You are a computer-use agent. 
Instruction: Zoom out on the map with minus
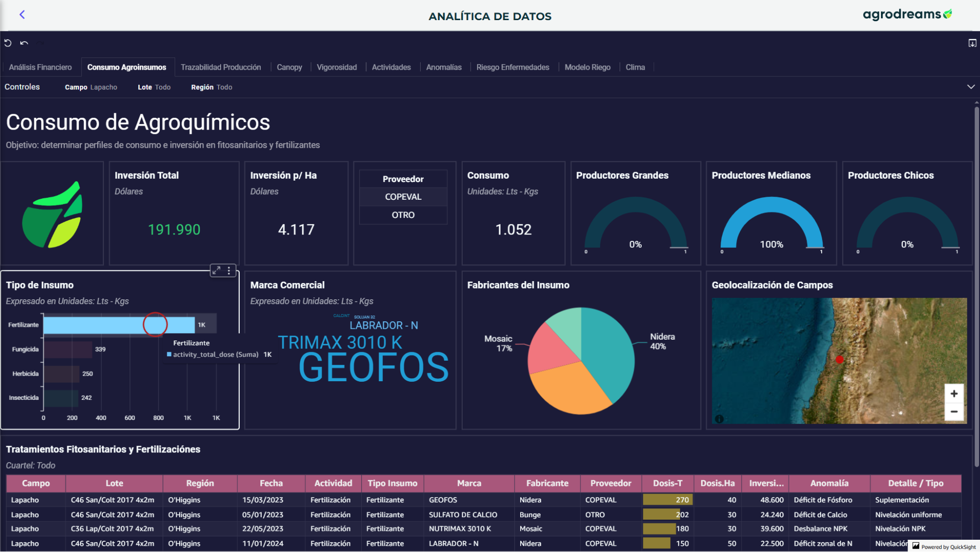click(954, 412)
